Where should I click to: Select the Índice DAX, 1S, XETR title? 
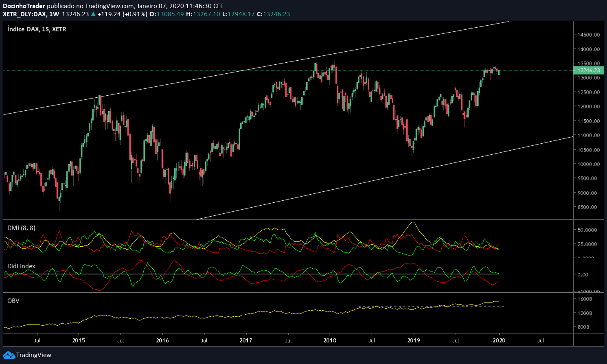point(37,29)
